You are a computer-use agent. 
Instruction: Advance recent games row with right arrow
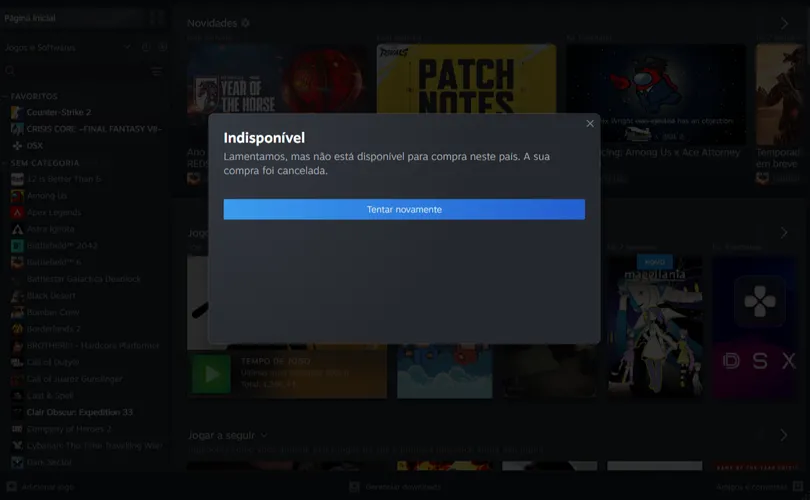pos(784,233)
